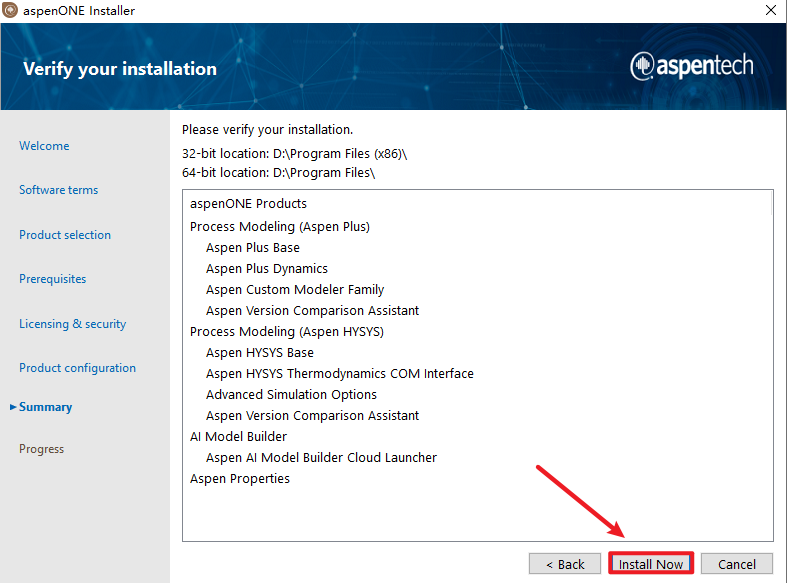The height and width of the screenshot is (583, 787).
Task: Select Process Modeling (Aspen Plus) entry
Action: [280, 227]
